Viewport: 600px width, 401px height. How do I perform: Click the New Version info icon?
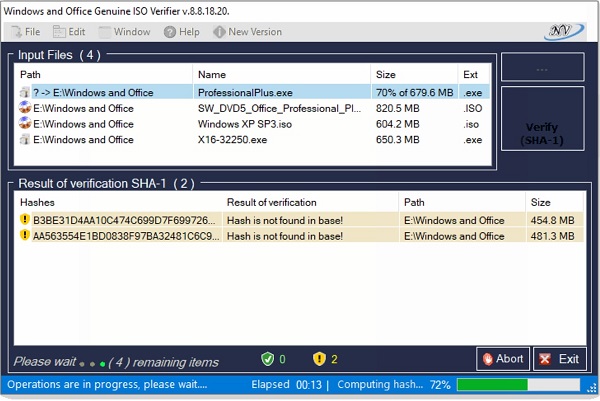(x=219, y=32)
